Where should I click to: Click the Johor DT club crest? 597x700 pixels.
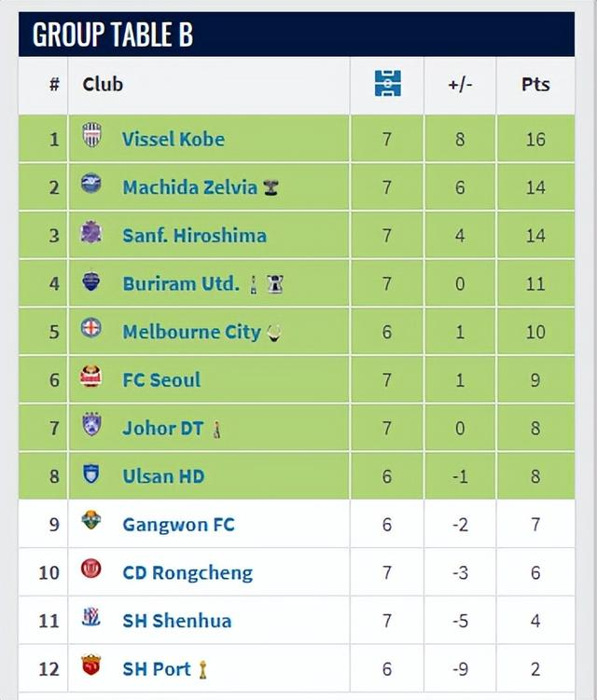[x=91, y=426]
